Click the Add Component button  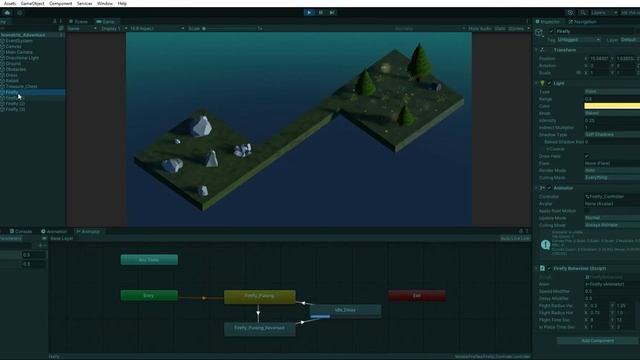coord(598,340)
